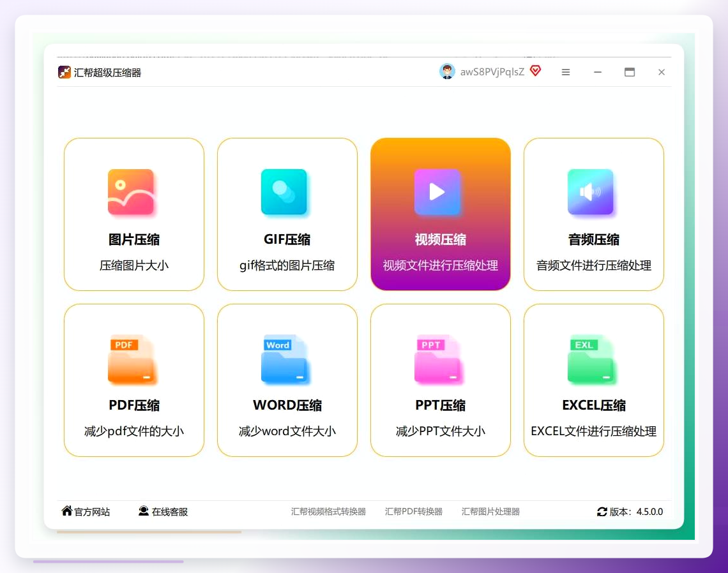
Task: Click the video compression play icon
Action: point(437,192)
